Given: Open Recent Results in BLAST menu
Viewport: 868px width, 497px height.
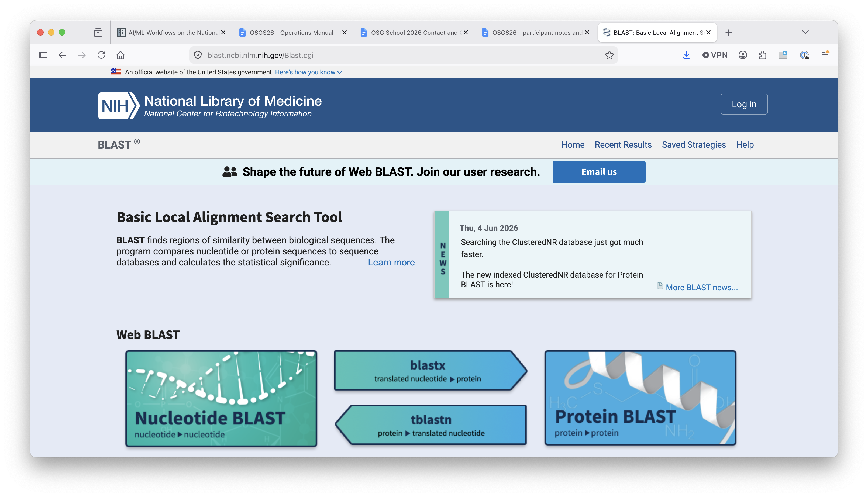Looking at the screenshot, I should (623, 145).
